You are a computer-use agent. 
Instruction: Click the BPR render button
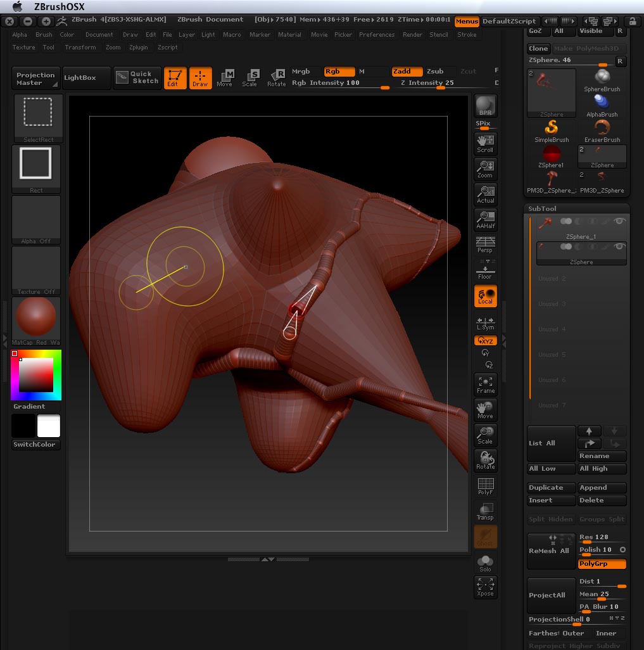click(x=485, y=106)
